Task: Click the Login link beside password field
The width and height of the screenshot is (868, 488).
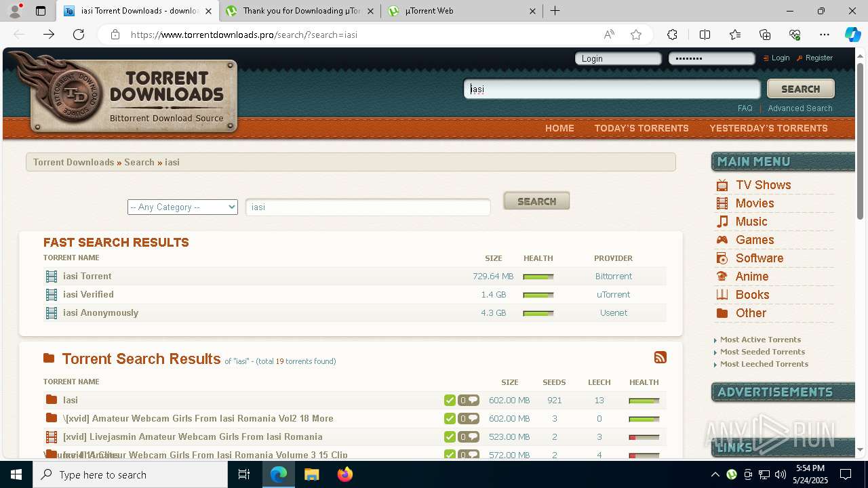Action: click(x=781, y=58)
